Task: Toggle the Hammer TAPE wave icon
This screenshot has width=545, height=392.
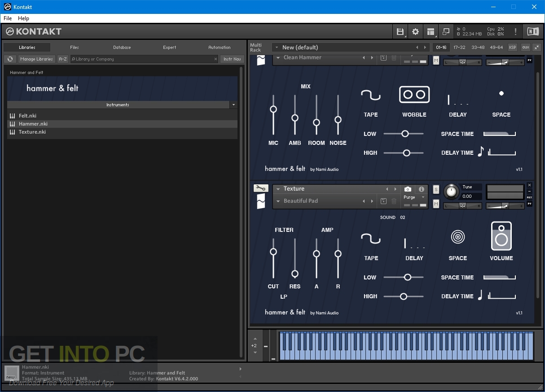Action: click(371, 95)
